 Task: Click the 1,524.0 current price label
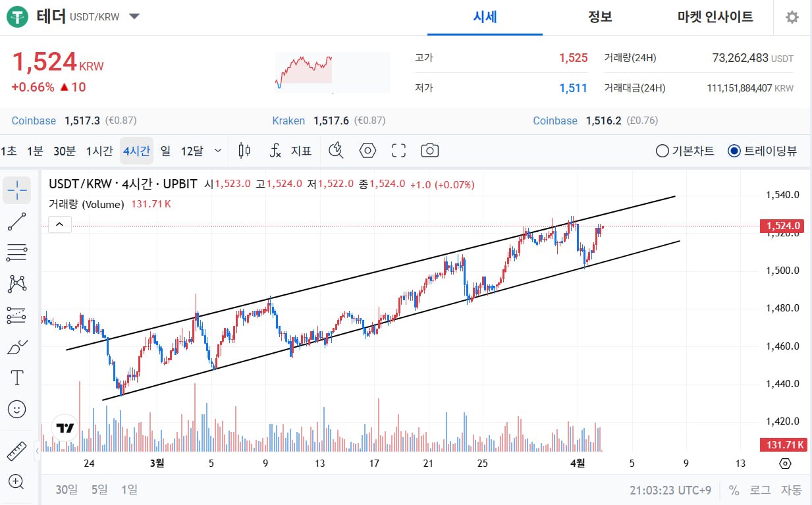(x=782, y=226)
